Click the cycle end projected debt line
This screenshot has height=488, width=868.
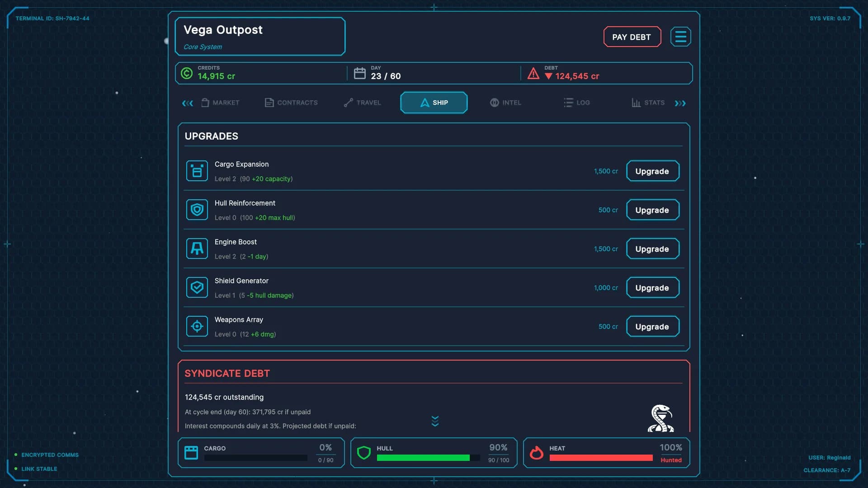coord(248,412)
